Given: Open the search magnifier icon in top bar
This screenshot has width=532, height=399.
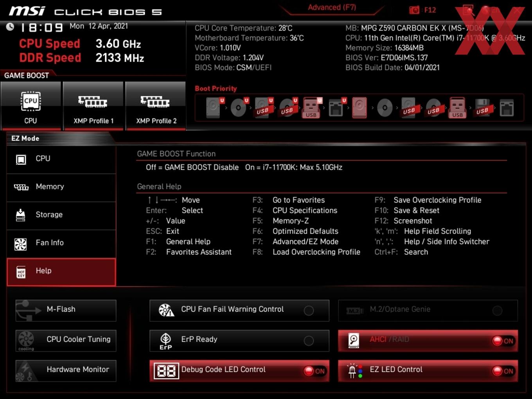Looking at the screenshot, I should point(468,10).
